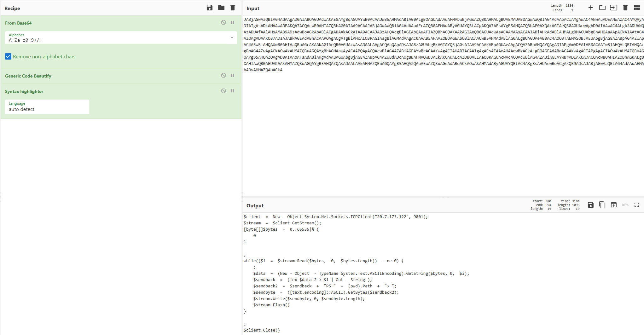The image size is (644, 335).
Task: Save the current recipe
Action: [209, 8]
